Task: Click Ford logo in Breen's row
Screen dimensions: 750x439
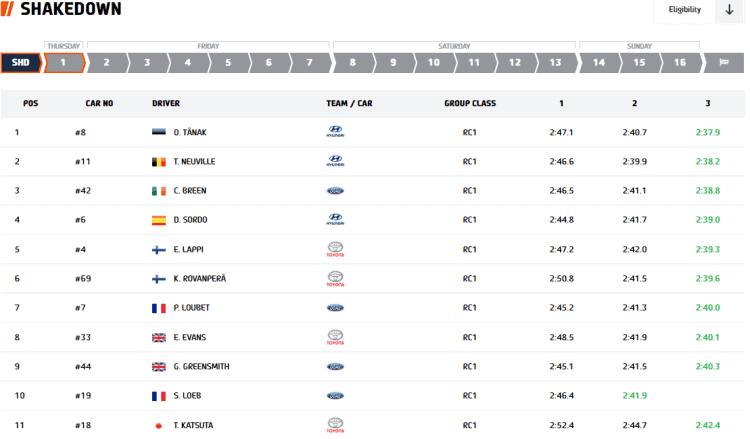Action: pos(335,190)
